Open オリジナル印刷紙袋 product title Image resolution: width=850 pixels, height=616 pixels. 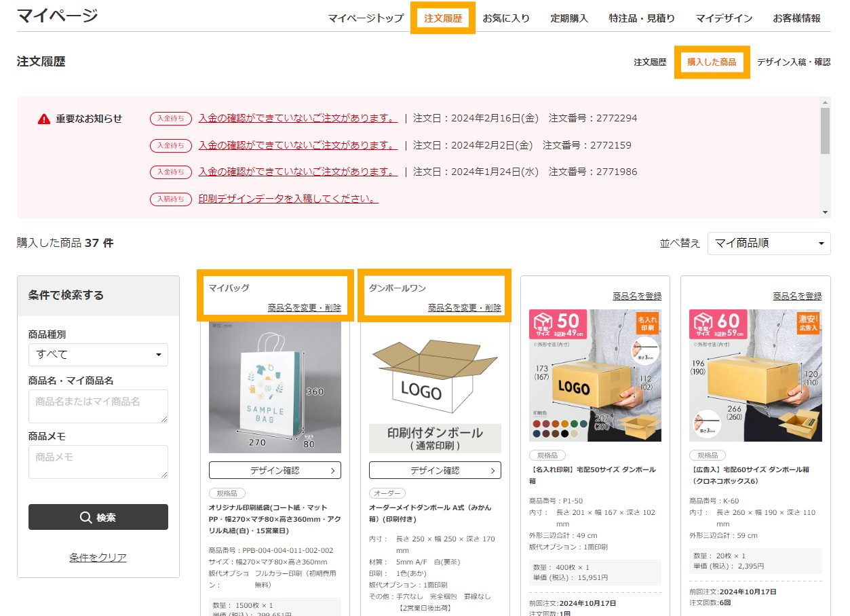click(x=275, y=519)
